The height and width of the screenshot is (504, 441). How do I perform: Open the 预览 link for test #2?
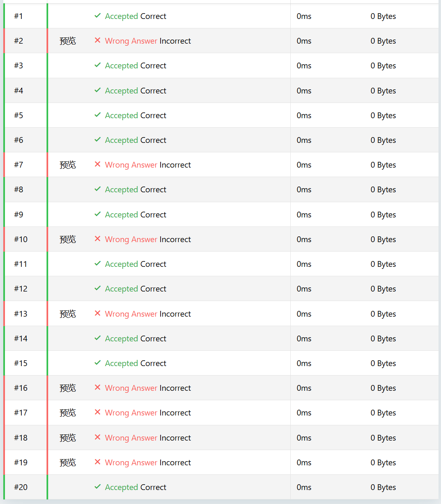[x=68, y=41]
